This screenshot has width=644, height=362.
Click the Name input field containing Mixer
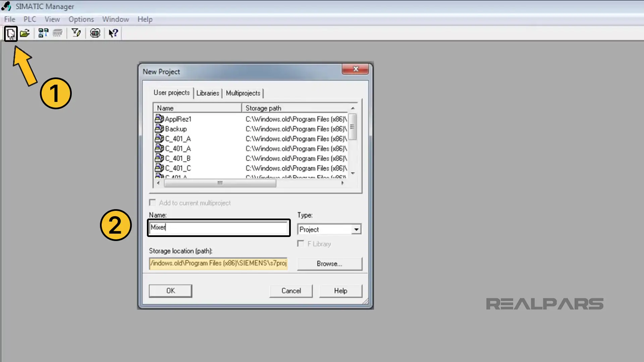[x=219, y=228]
